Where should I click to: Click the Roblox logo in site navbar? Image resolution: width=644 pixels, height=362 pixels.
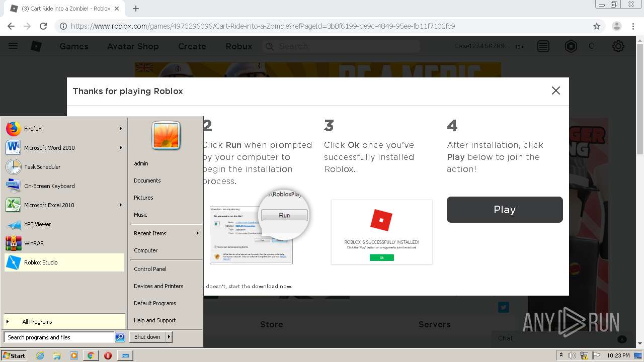36,46
